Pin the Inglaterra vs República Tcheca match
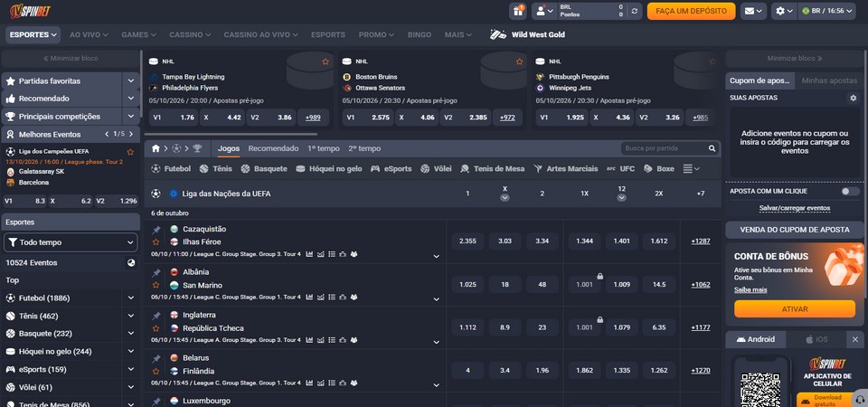868x407 pixels. point(156,316)
